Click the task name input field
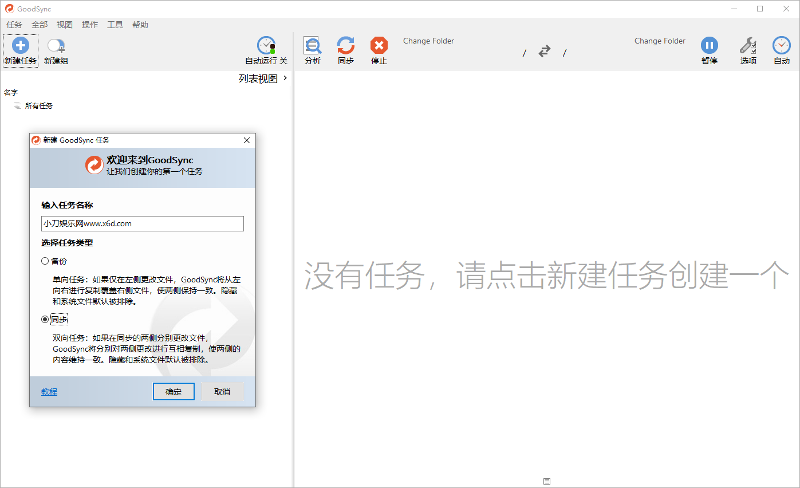Screen dimensions: 800x488 (x=142, y=224)
